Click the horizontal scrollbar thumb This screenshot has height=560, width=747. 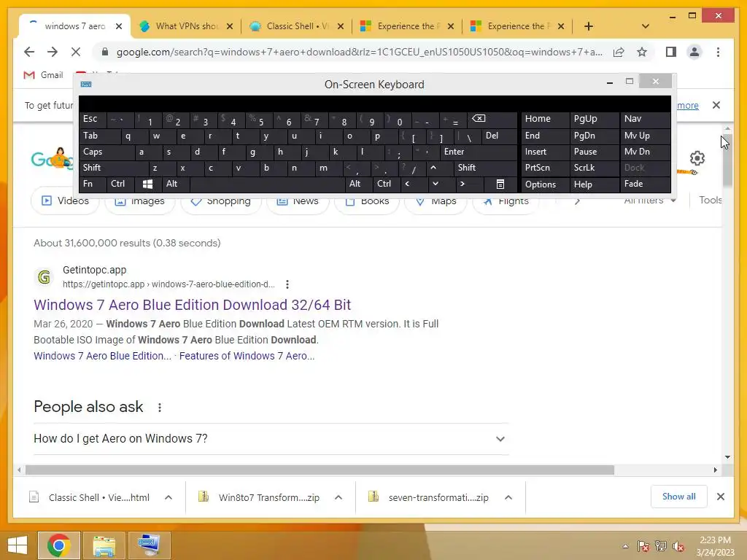click(x=320, y=470)
